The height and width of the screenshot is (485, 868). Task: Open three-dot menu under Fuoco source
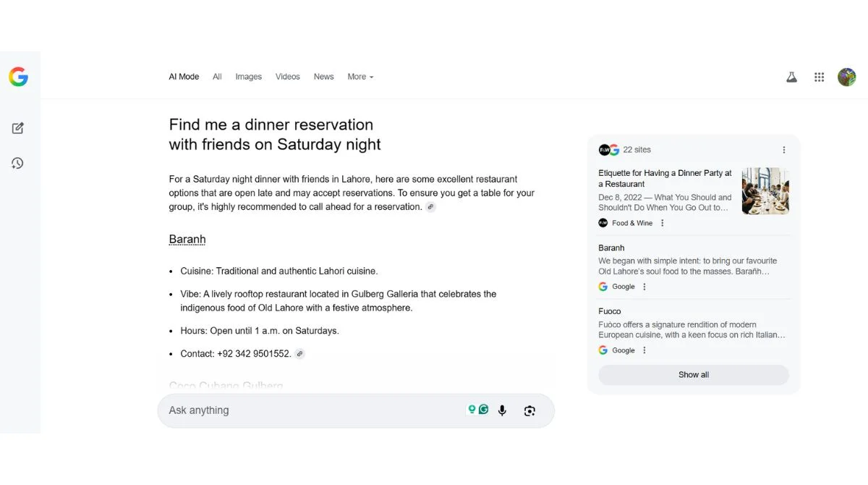(x=644, y=350)
